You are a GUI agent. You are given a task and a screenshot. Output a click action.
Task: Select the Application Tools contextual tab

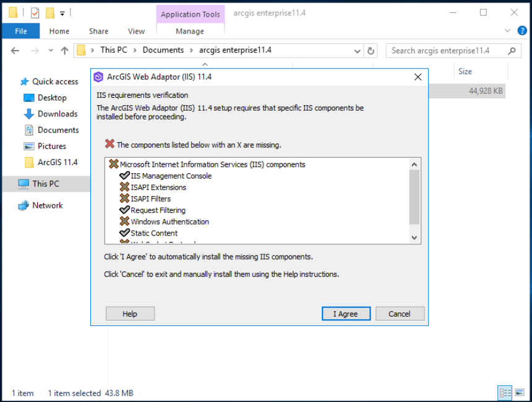point(191,14)
